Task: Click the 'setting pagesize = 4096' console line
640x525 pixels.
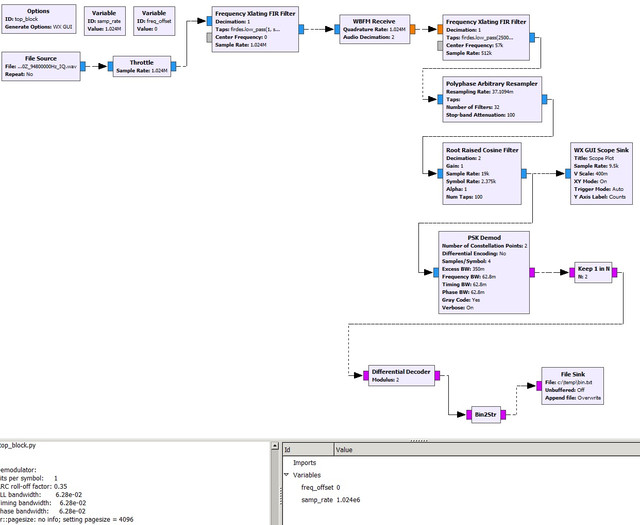Action: click(x=67, y=519)
